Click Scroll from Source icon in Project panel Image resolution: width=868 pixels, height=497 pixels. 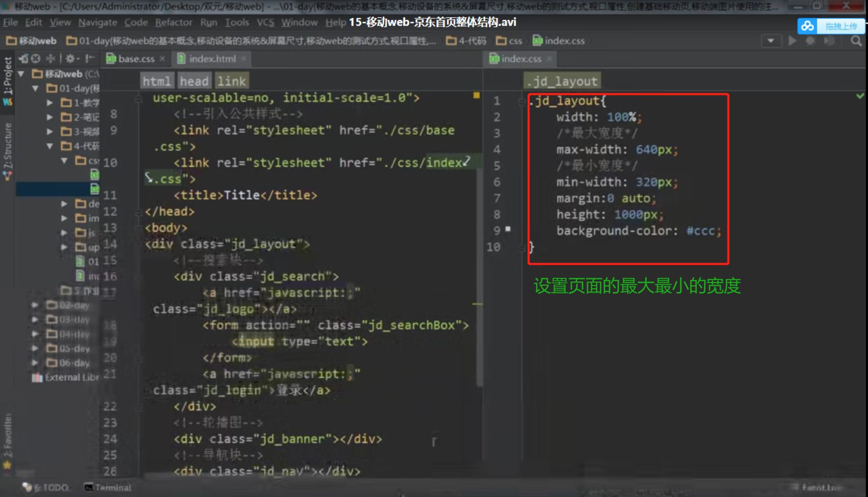pyautogui.click(x=24, y=58)
